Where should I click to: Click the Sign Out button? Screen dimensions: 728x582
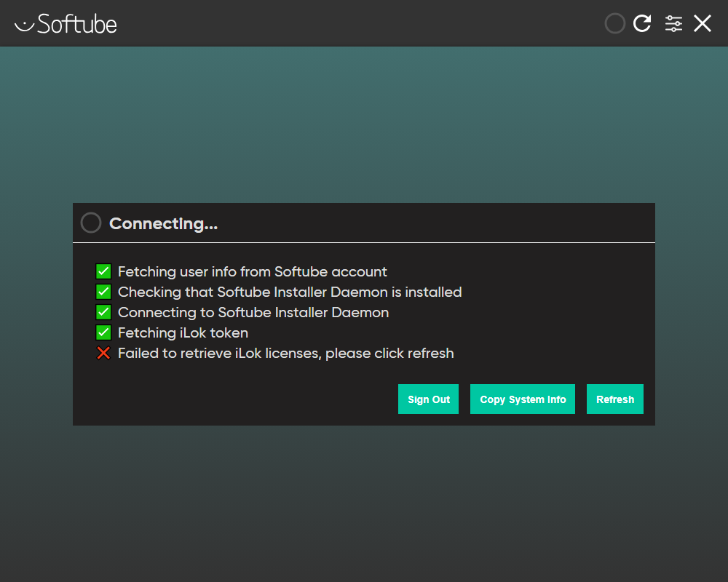pyautogui.click(x=428, y=399)
